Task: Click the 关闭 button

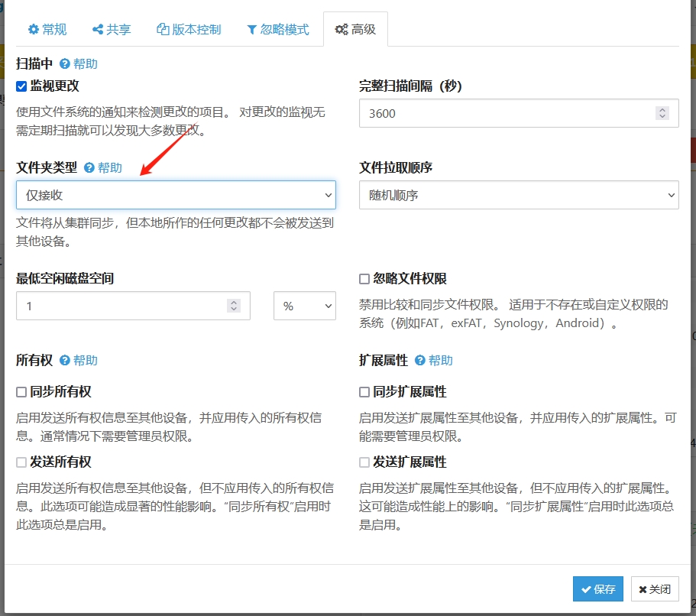Action: click(x=655, y=588)
